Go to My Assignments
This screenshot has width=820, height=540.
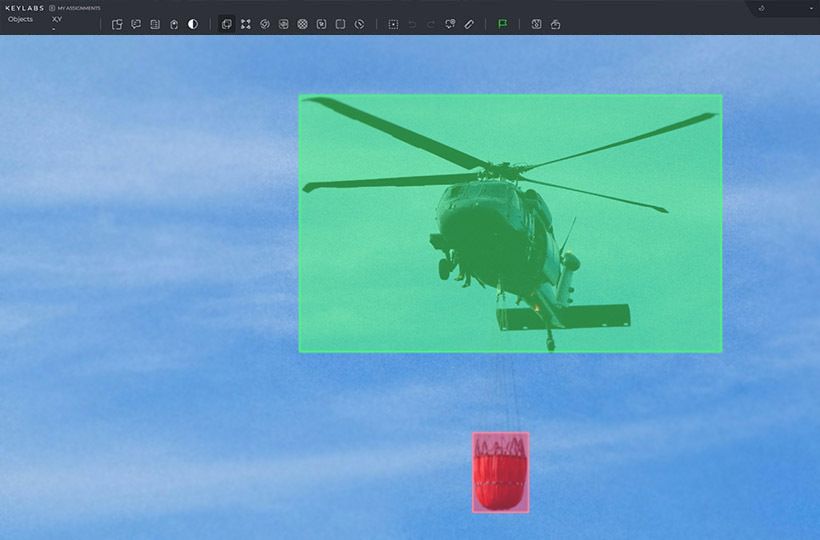point(78,8)
